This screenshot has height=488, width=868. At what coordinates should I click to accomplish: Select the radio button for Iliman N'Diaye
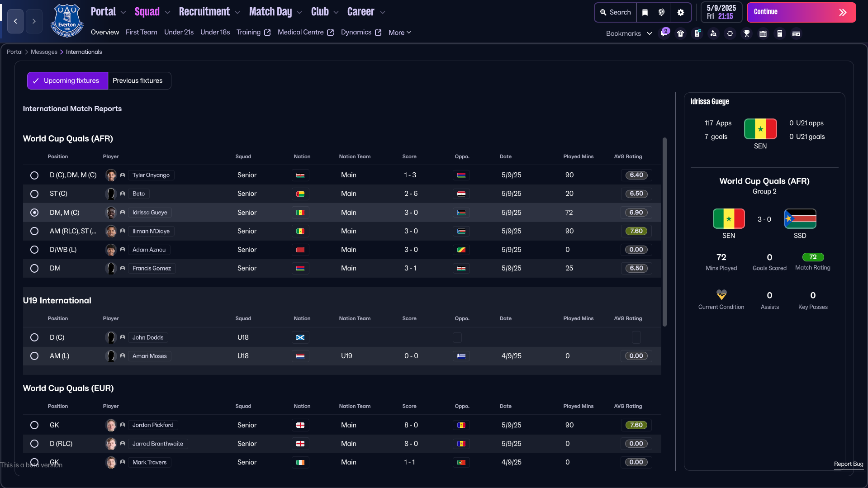point(34,231)
